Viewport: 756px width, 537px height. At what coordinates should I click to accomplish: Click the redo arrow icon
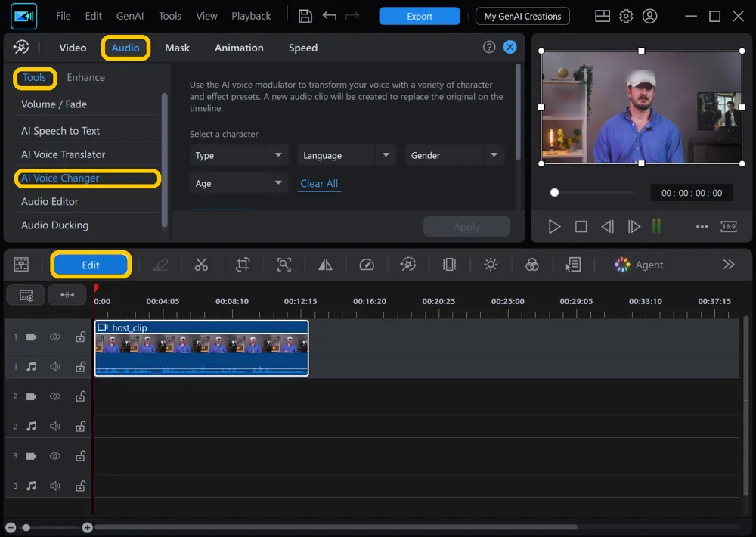[352, 16]
